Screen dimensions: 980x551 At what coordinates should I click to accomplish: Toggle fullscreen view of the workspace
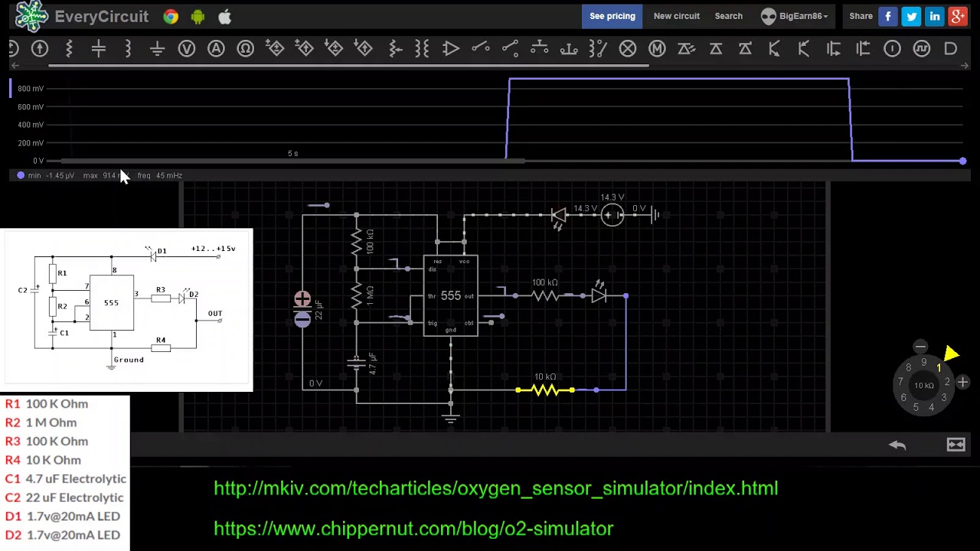click(956, 445)
